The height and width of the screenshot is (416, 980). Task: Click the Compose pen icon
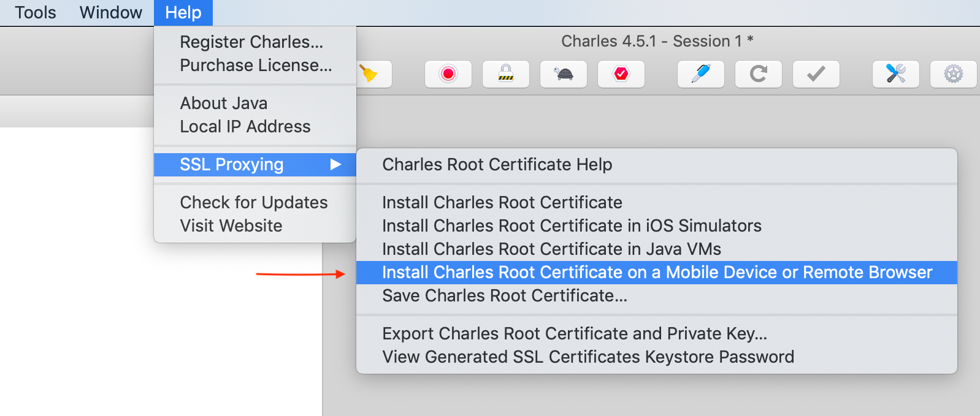[701, 74]
